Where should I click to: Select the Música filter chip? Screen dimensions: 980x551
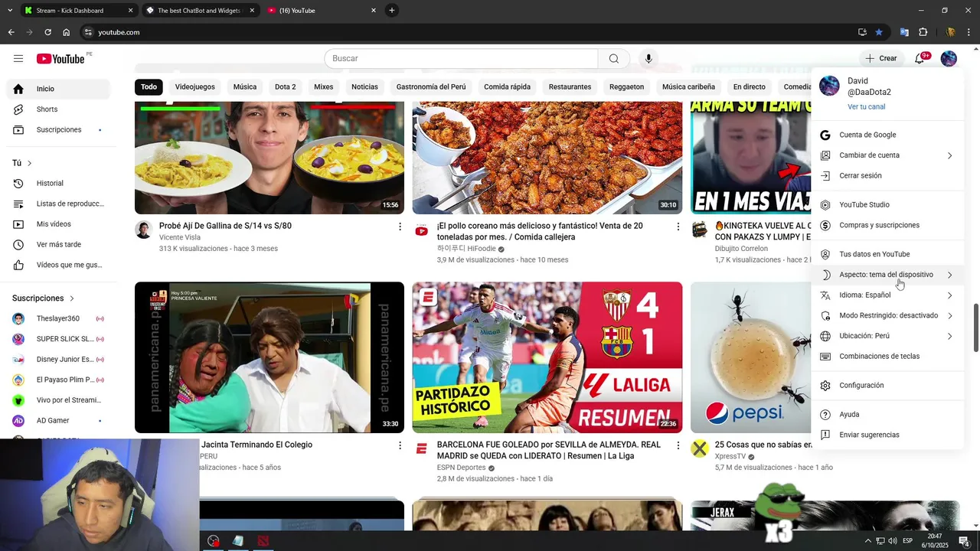pyautogui.click(x=245, y=87)
